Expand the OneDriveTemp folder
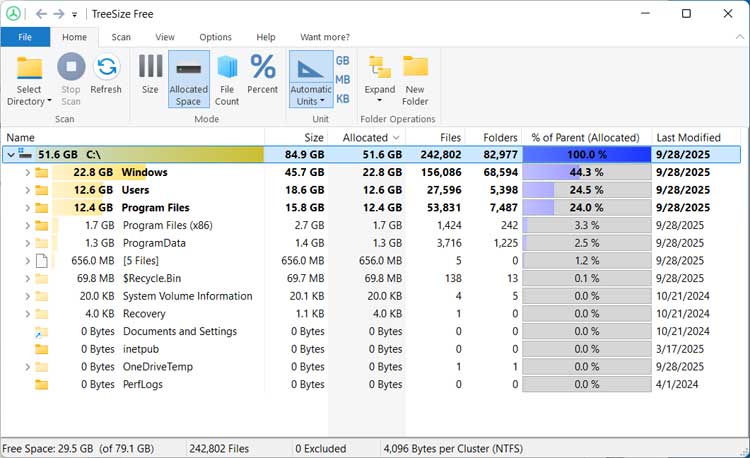Viewport: 750px width, 458px height. (27, 367)
